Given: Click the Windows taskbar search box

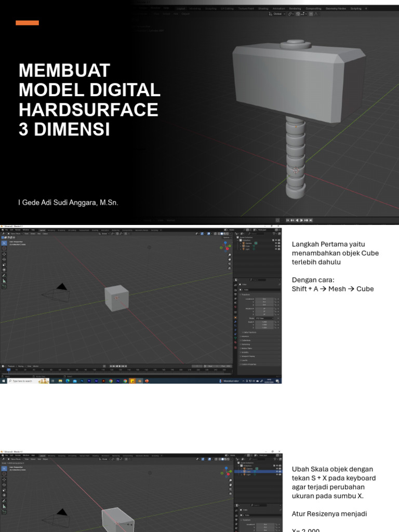Looking at the screenshot, I should tap(28, 381).
